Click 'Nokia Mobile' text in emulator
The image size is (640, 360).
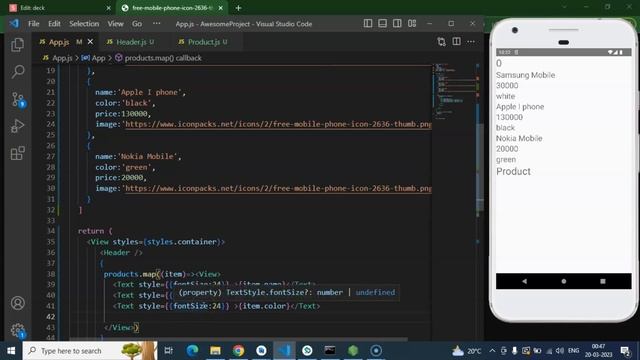[519, 138]
